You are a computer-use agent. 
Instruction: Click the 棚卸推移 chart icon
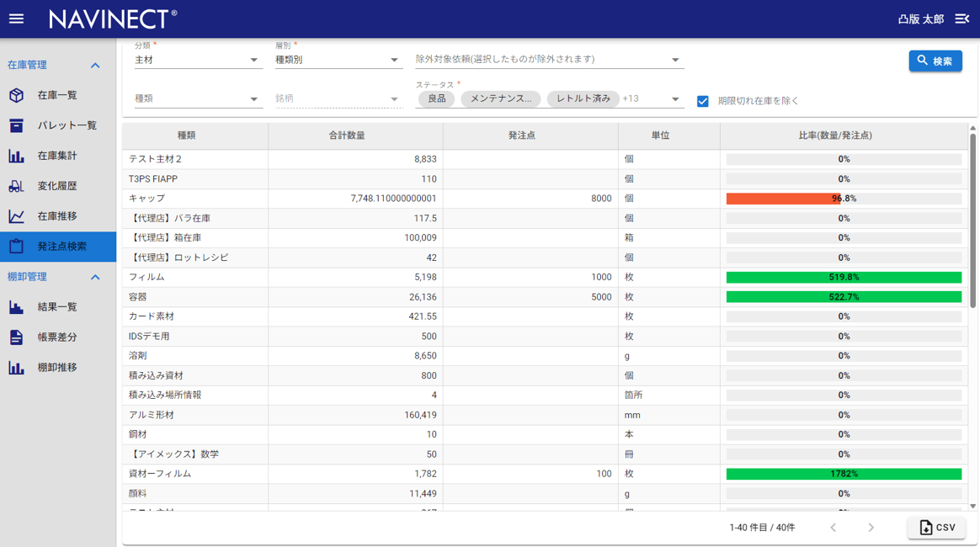point(17,367)
